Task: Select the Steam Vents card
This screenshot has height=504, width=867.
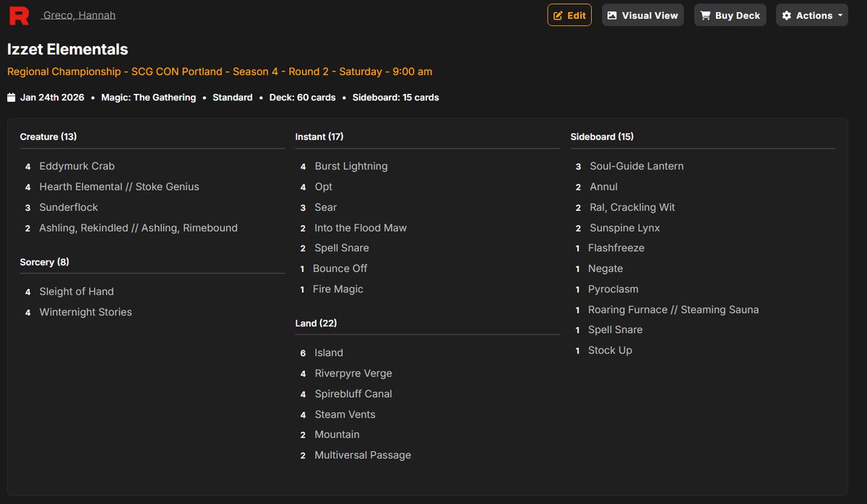Action: click(x=345, y=414)
